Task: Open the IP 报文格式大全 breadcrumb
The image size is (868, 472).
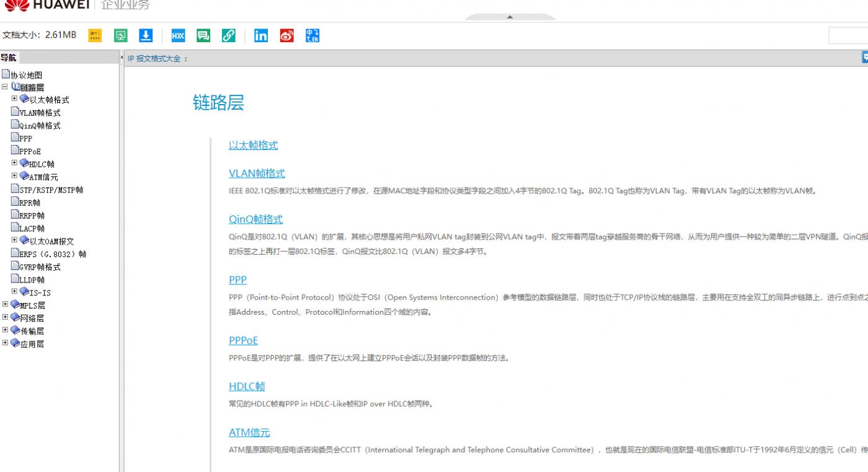Action: click(x=154, y=58)
